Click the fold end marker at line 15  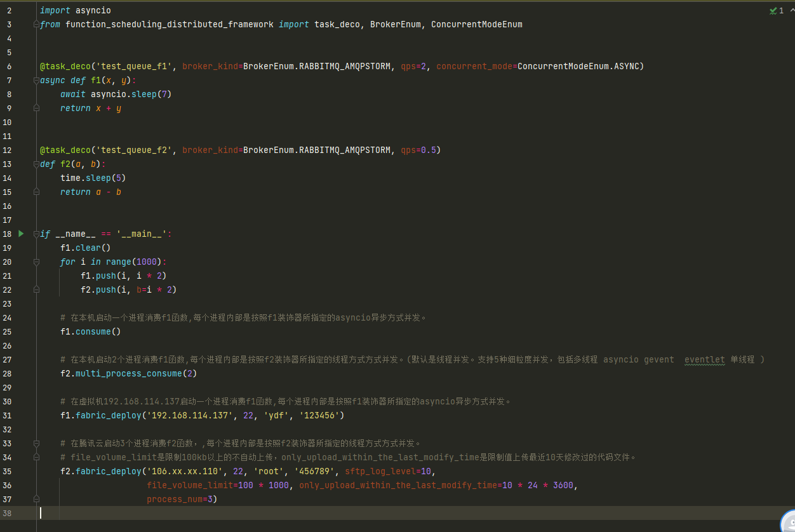click(36, 192)
